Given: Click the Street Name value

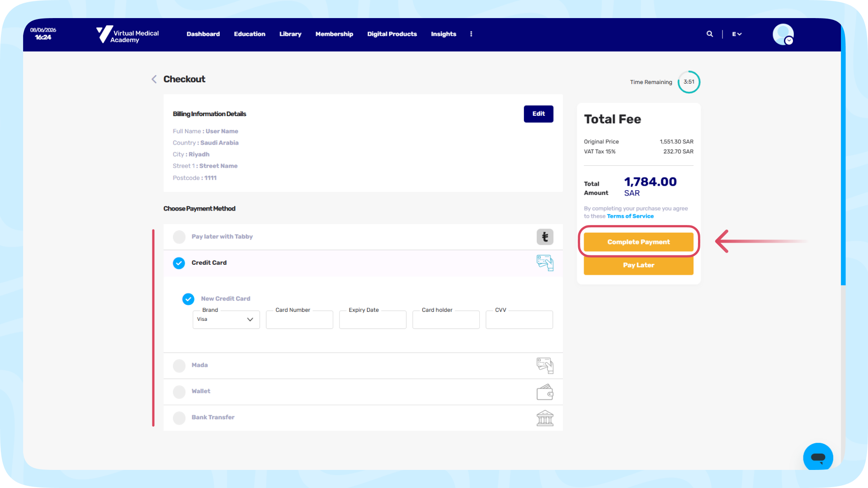Looking at the screenshot, I should (218, 166).
